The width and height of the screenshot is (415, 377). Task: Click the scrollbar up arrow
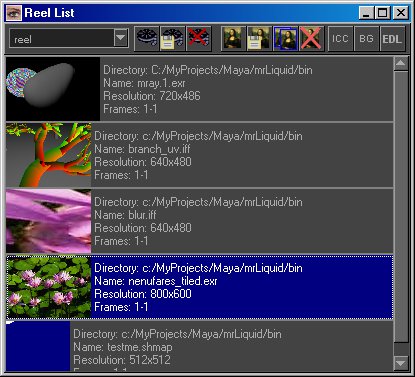pos(401,63)
